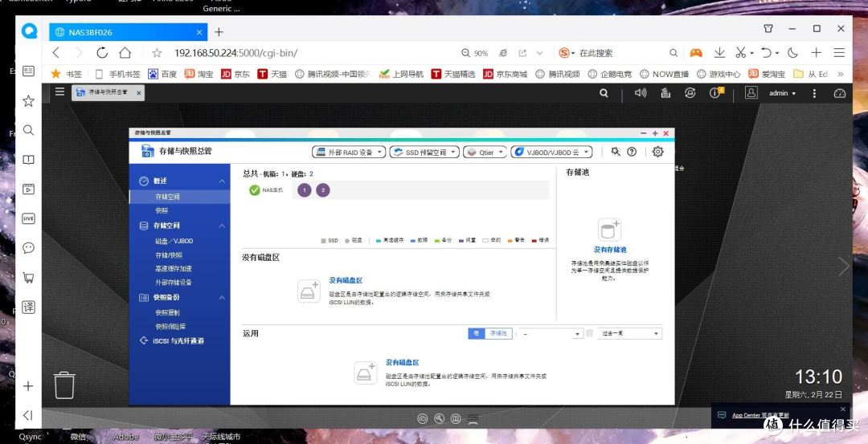The width and height of the screenshot is (868, 444).
Task: Reload the browser page
Action: point(102,53)
